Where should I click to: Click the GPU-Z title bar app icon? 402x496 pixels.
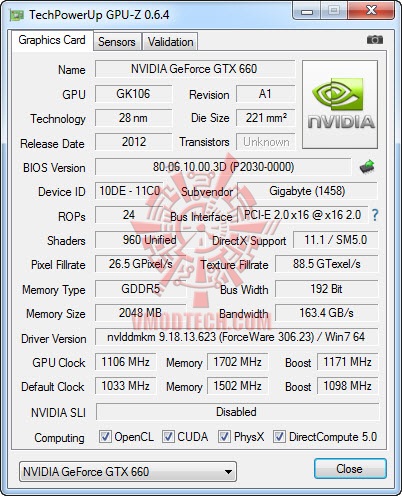pos(17,15)
